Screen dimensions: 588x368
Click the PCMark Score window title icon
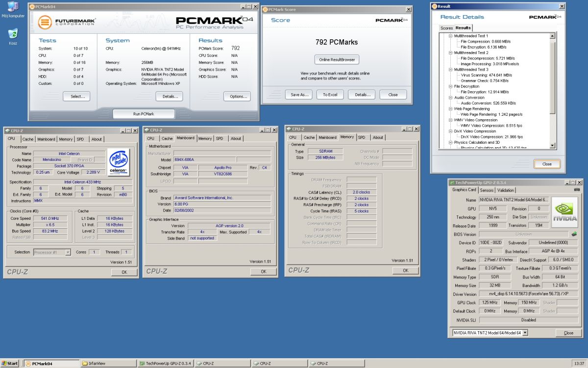[x=265, y=9]
